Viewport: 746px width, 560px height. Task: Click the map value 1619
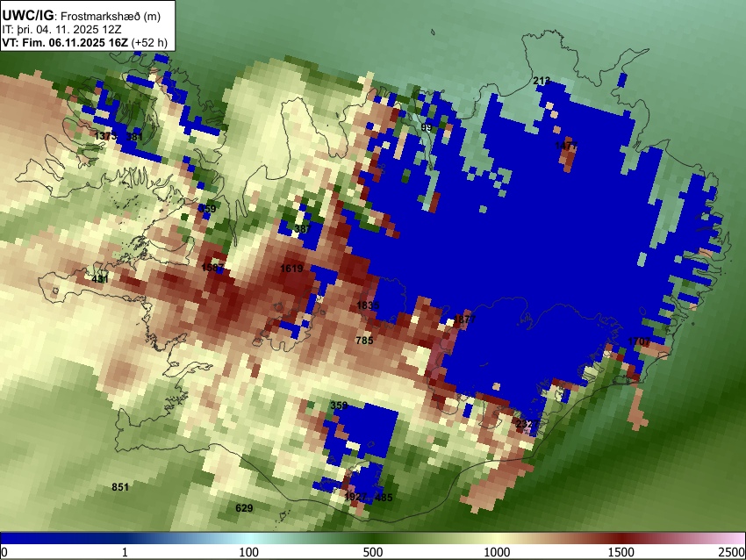coord(291,269)
